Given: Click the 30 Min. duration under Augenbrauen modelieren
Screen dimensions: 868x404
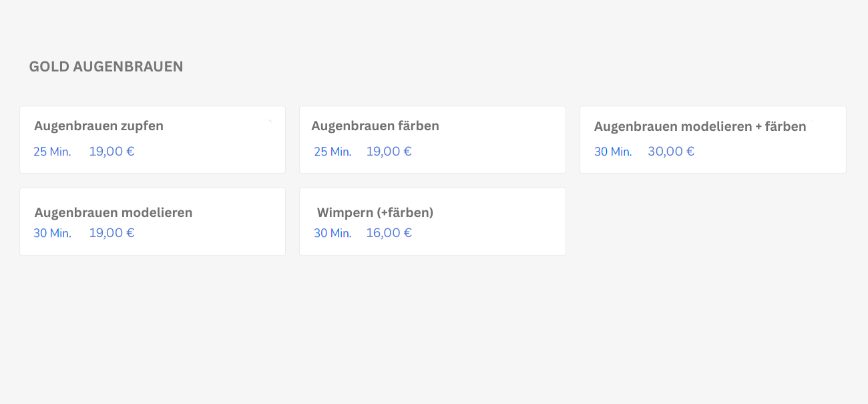Looking at the screenshot, I should pyautogui.click(x=52, y=233).
